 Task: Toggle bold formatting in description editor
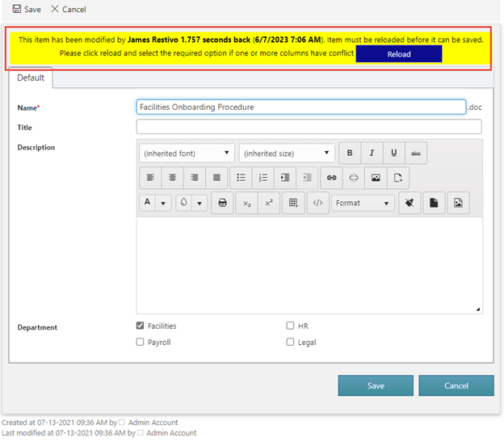(x=350, y=154)
